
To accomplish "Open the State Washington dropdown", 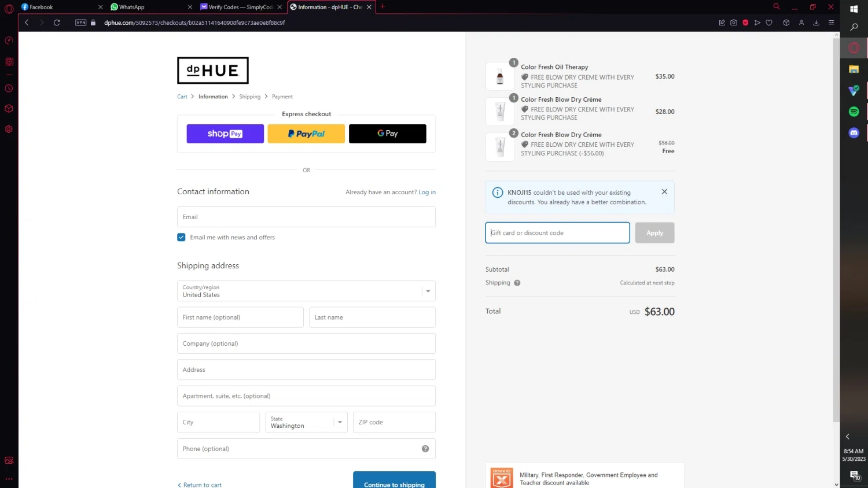I will click(x=306, y=422).
